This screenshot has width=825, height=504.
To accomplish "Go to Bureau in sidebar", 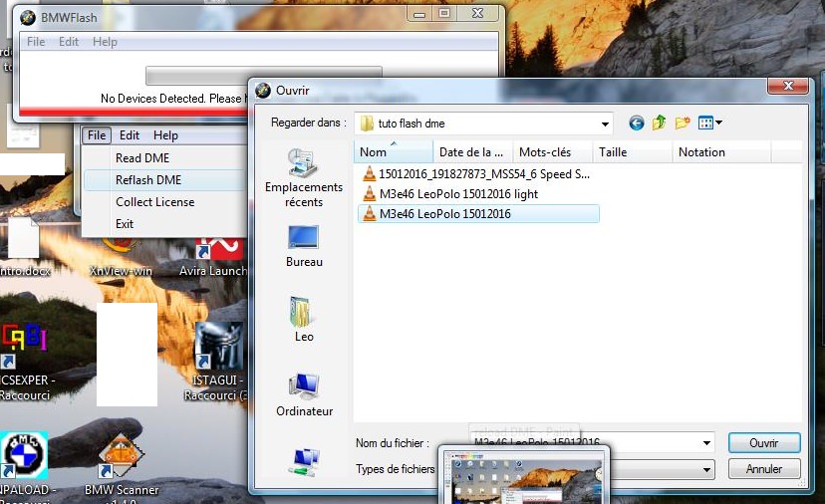I will coord(304,246).
